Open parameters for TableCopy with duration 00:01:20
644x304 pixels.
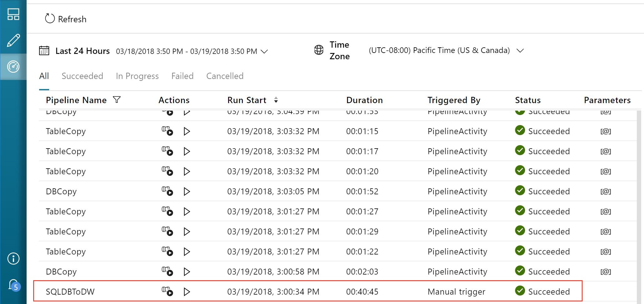tap(606, 171)
